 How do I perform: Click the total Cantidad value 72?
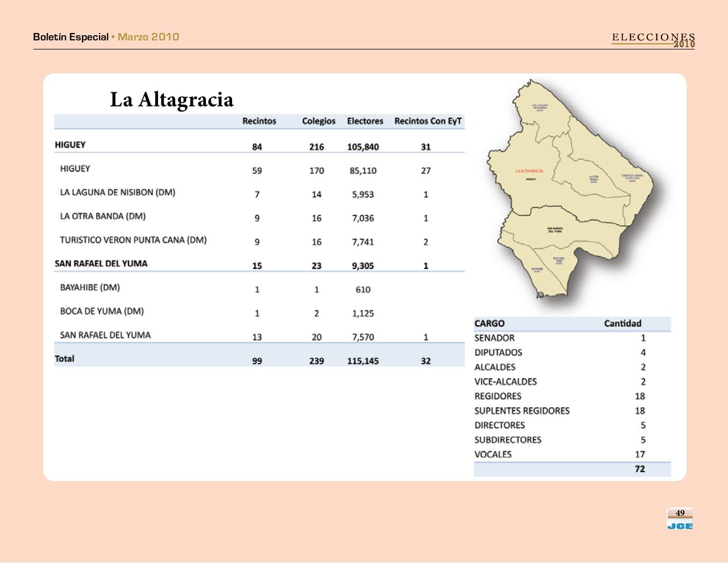click(x=640, y=469)
